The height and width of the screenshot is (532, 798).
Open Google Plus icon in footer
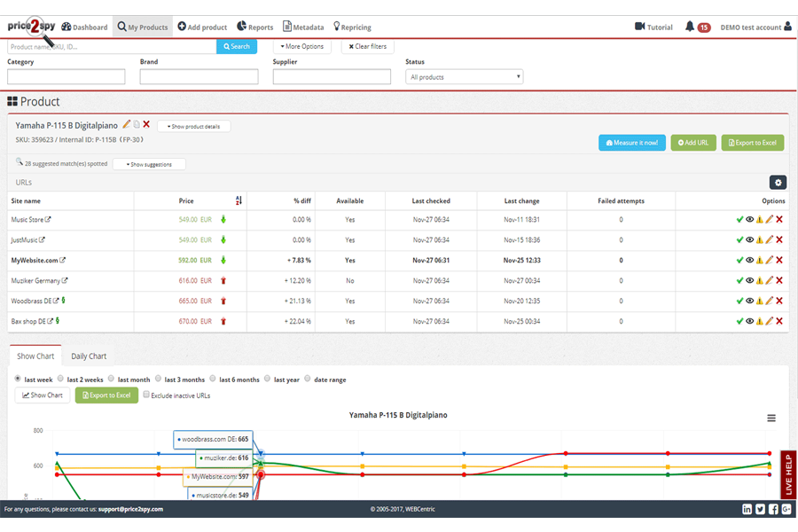point(786,509)
